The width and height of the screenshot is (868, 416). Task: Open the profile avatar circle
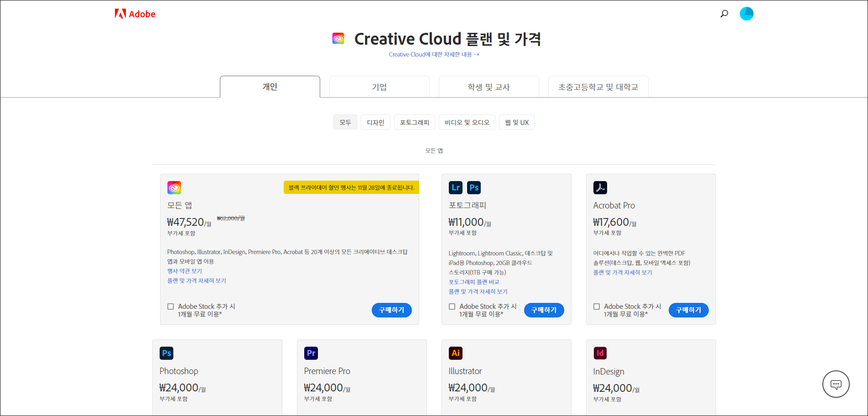(746, 14)
